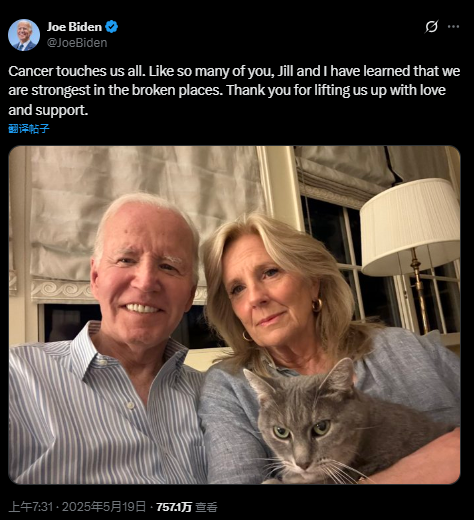Open the @JoeBiden handle link
Screen dimensions: 474x520
coord(77,43)
